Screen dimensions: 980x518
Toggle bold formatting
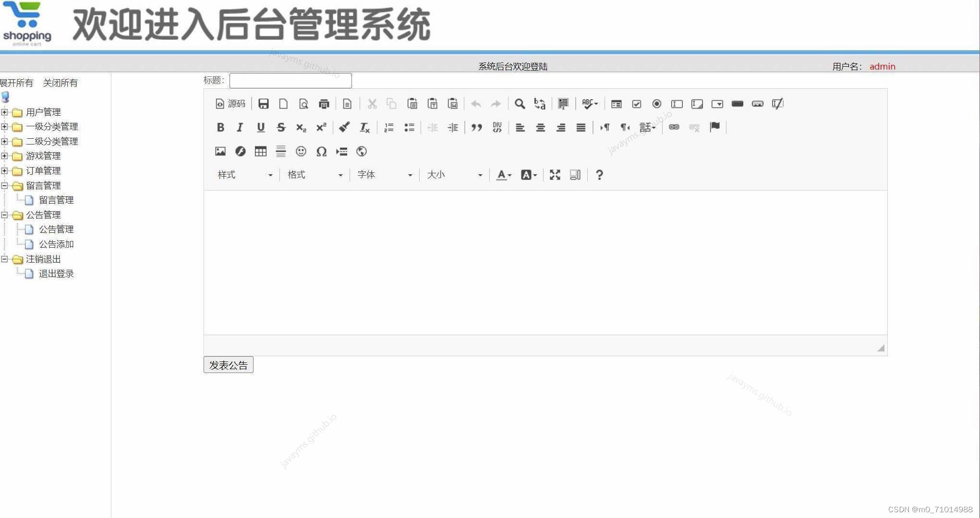[x=220, y=127]
